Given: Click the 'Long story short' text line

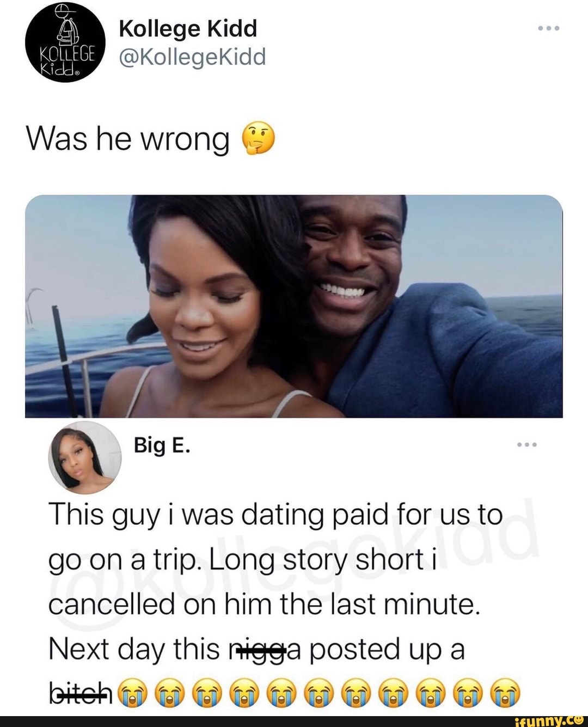Looking at the screenshot, I should 243,560.
